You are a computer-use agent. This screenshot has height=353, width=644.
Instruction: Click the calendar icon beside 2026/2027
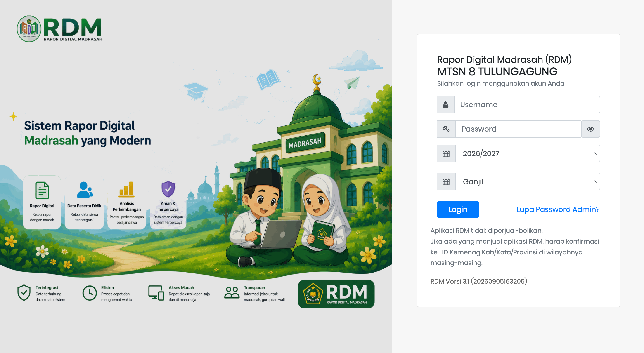(x=446, y=153)
